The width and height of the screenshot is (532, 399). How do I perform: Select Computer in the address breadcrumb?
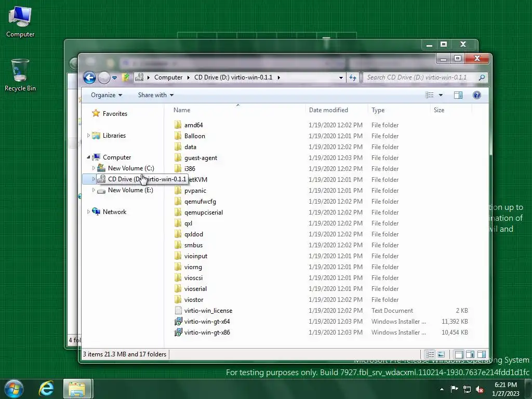pos(168,77)
